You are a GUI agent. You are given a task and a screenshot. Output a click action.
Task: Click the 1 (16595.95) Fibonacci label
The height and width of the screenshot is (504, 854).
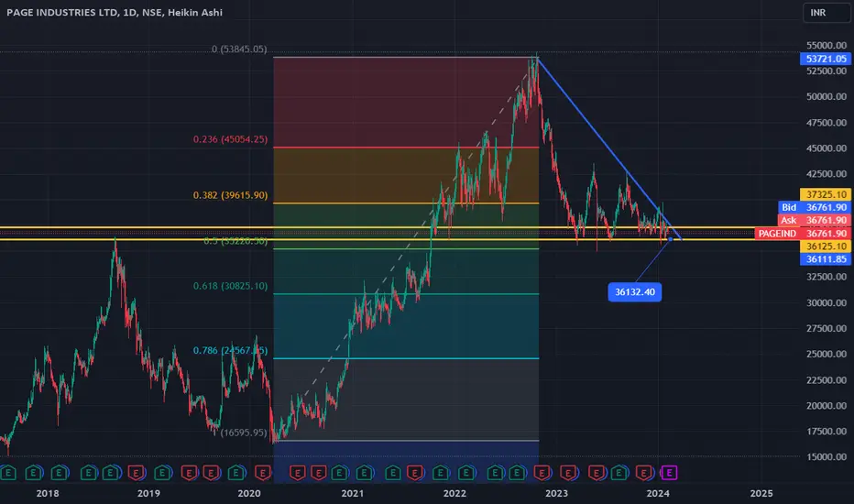tap(240, 433)
